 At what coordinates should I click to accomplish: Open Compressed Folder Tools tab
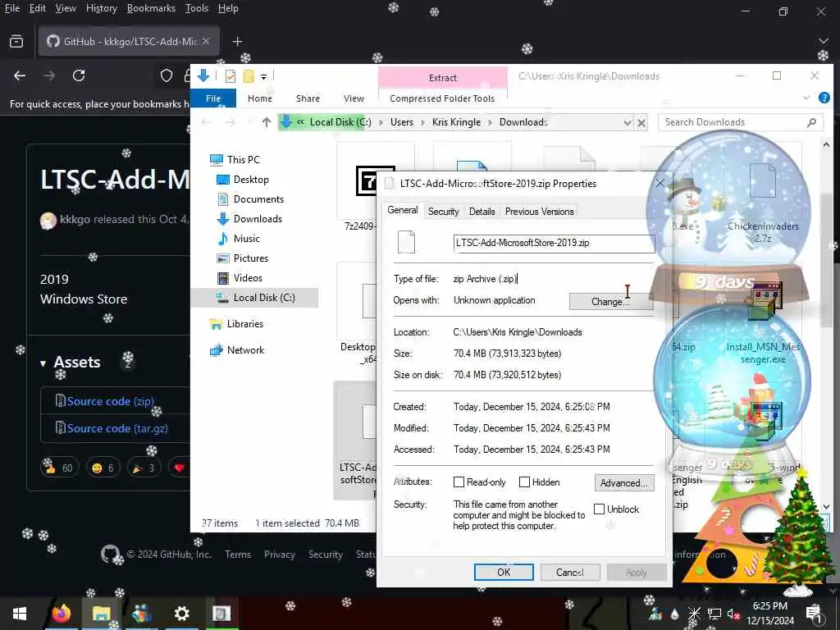pyautogui.click(x=442, y=98)
